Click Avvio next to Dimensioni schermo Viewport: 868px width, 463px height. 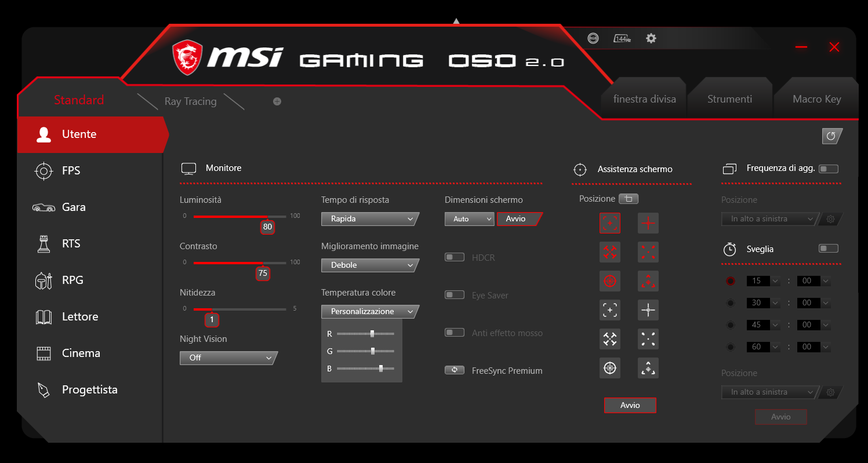[519, 219]
